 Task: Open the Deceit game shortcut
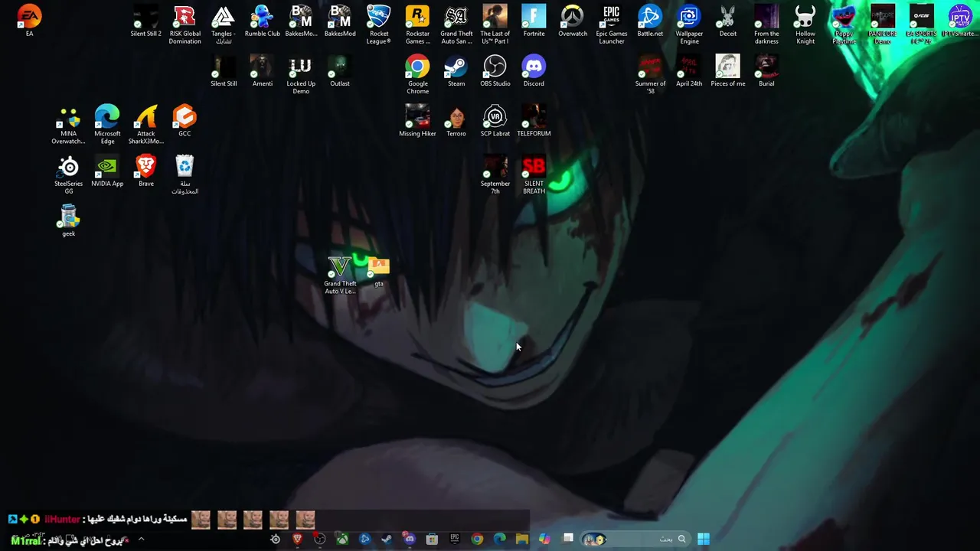727,21
